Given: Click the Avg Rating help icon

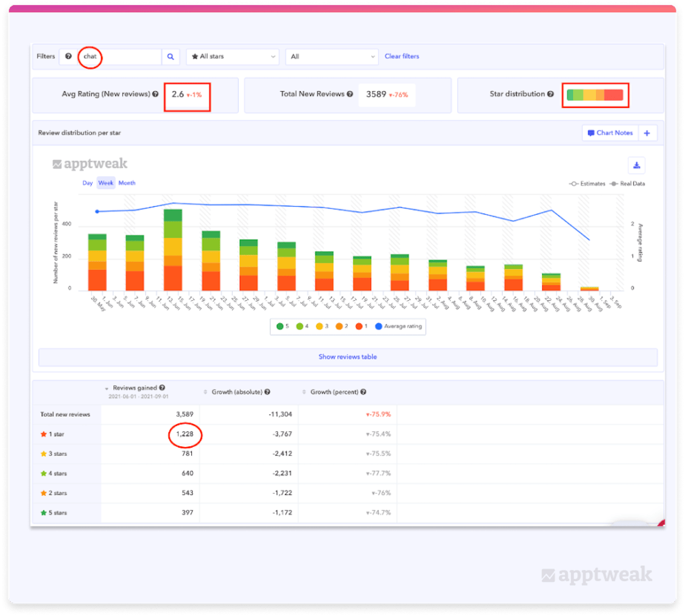Looking at the screenshot, I should coord(155,94).
